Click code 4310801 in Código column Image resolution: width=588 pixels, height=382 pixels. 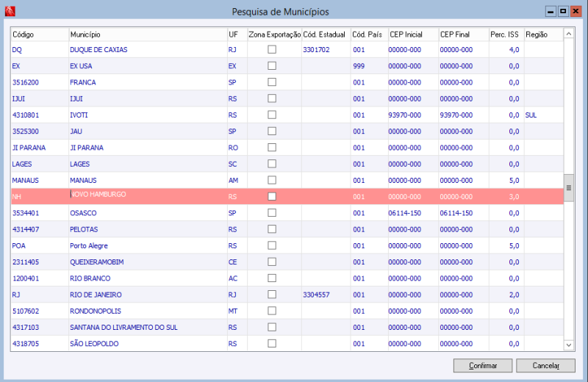(26, 115)
